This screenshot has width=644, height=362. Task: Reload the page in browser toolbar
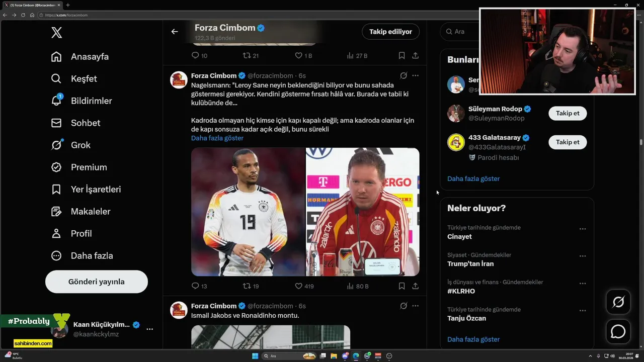point(23,15)
